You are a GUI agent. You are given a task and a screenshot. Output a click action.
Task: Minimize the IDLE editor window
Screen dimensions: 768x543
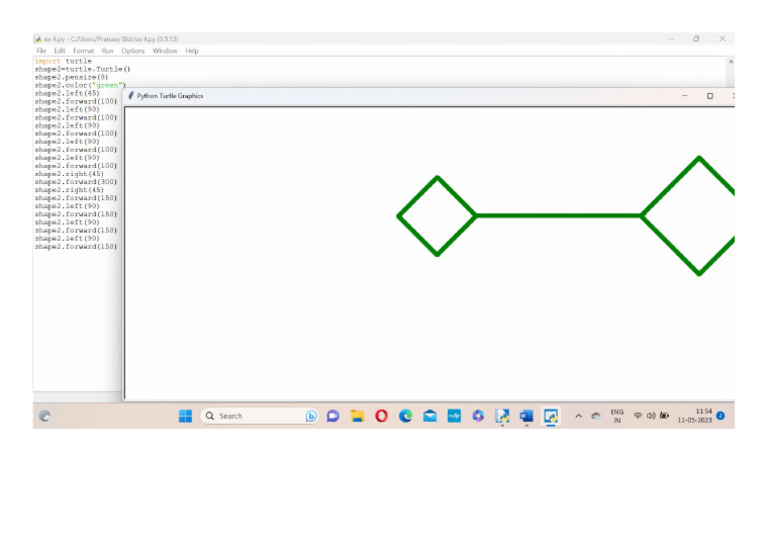(x=672, y=39)
